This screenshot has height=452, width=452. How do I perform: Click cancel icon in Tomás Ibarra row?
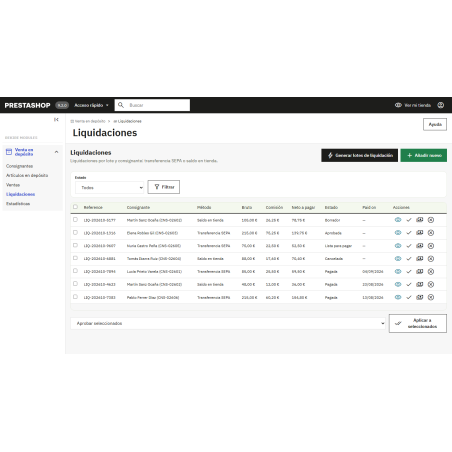click(431, 258)
